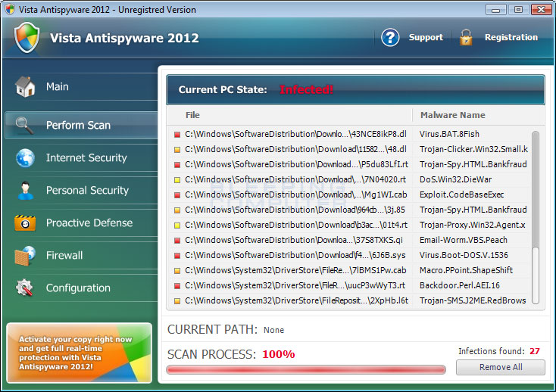556x392 pixels.
Task: Click the Current Path value None
Action: point(273,330)
